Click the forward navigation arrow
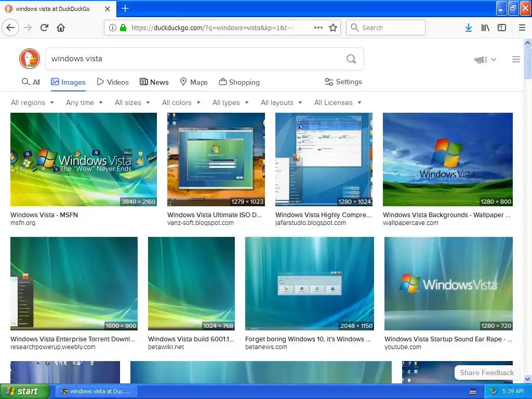The width and height of the screenshot is (532, 399). pos(28,28)
